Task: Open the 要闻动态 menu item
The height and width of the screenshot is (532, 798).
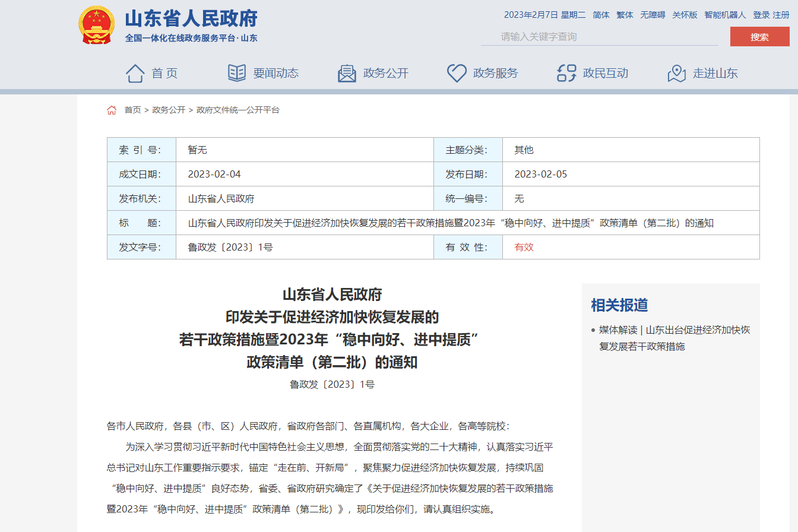Action: coord(275,74)
